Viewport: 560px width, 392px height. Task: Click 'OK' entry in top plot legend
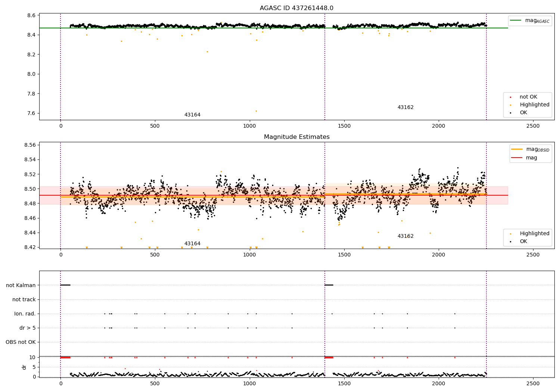pyautogui.click(x=523, y=113)
